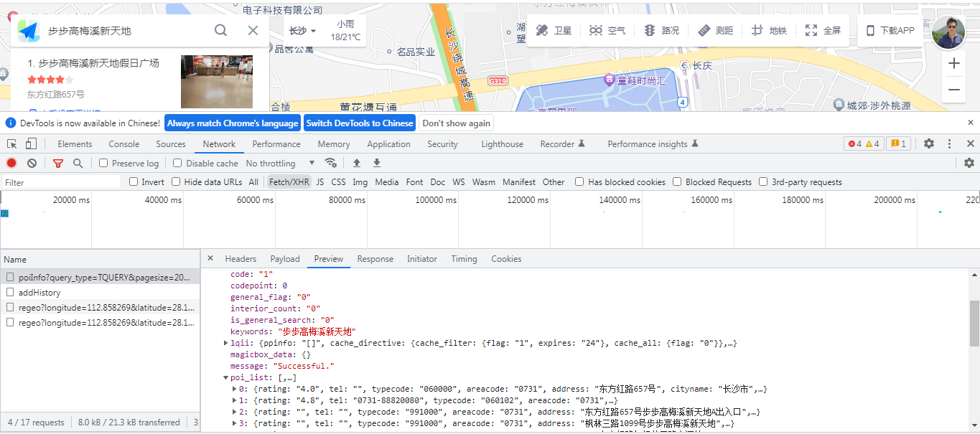Viewport: 980px width, 434px height.
Task: Open the No throttling dropdown
Action: (x=280, y=163)
